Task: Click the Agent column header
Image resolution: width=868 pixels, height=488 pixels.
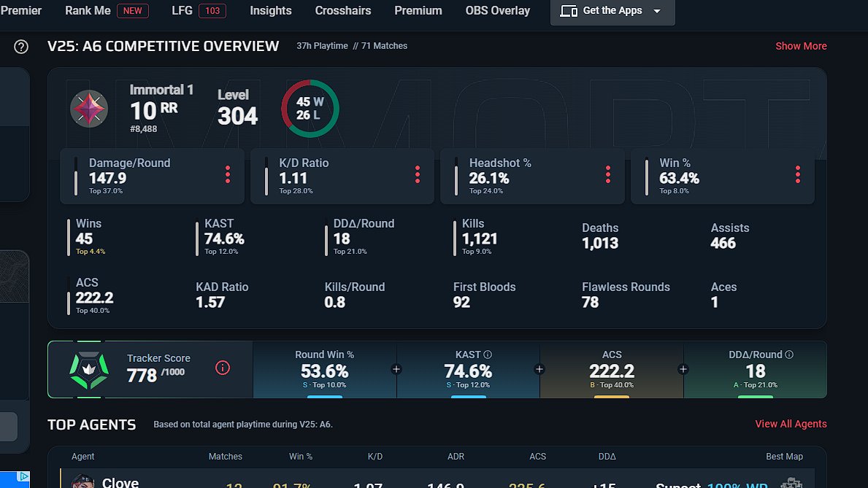Action: (82, 457)
